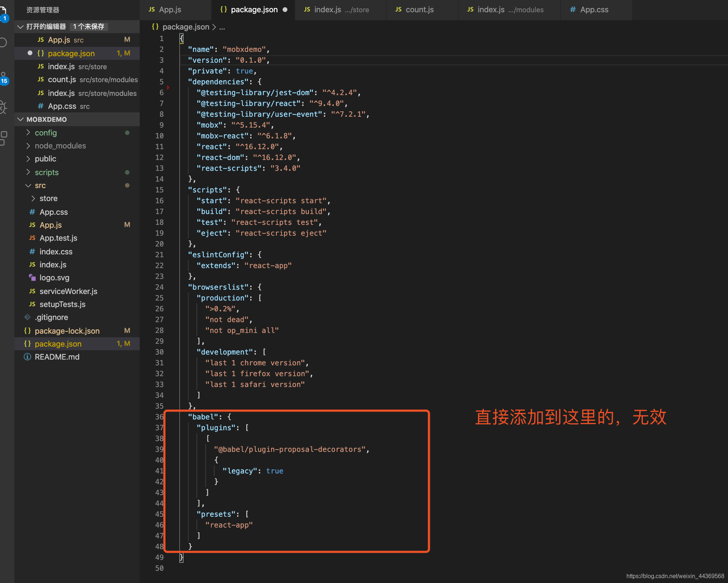This screenshot has width=728, height=583.
Task: Open App.css in the src folder tree
Action: tap(77, 212)
